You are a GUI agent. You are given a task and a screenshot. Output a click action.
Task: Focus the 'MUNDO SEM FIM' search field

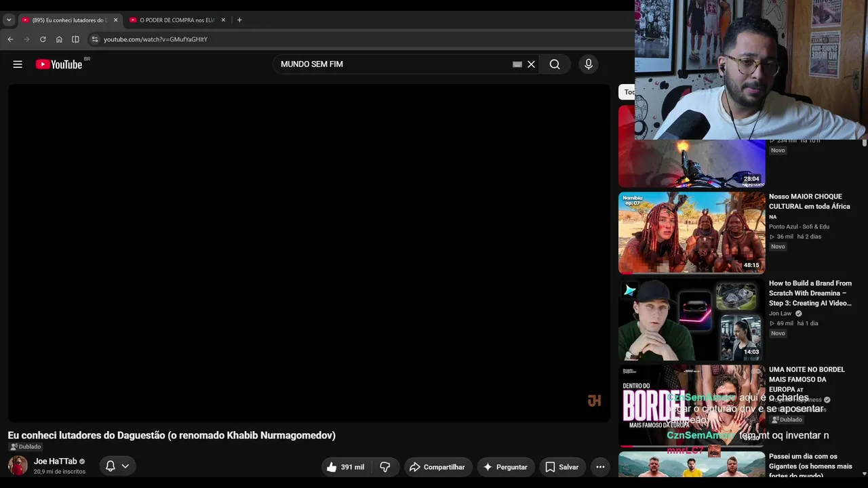pos(393,64)
